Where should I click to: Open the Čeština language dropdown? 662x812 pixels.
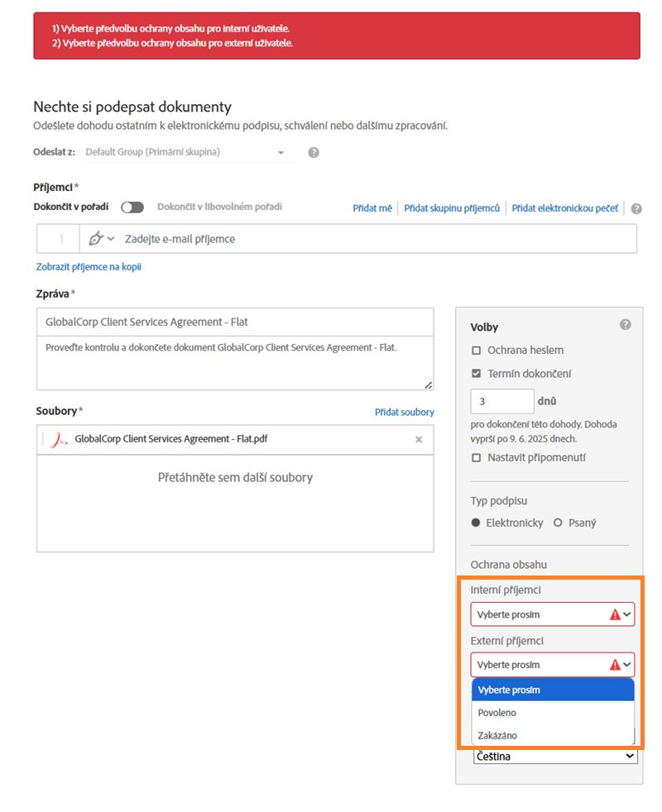click(x=555, y=756)
